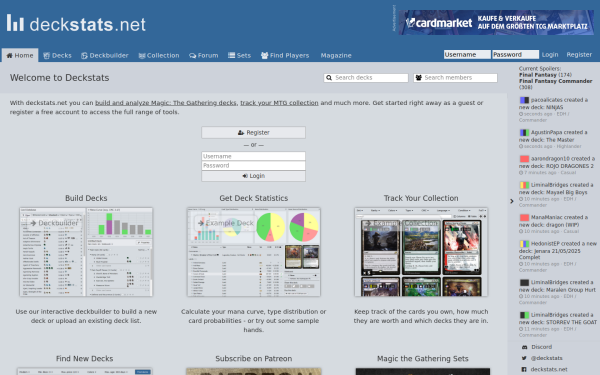Click the color swatch beside AgustinPapa
Image resolution: width=600 pixels, height=375 pixels.
tap(524, 132)
